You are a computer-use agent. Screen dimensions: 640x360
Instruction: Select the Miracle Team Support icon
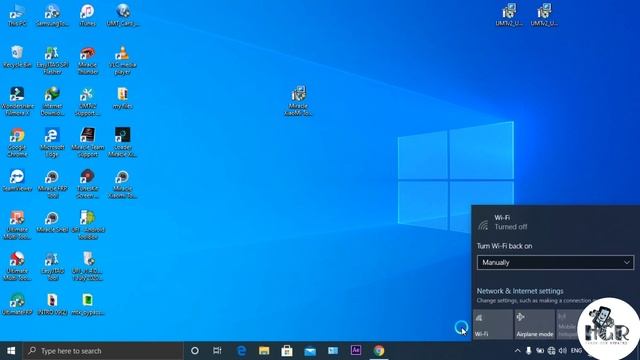(x=87, y=143)
